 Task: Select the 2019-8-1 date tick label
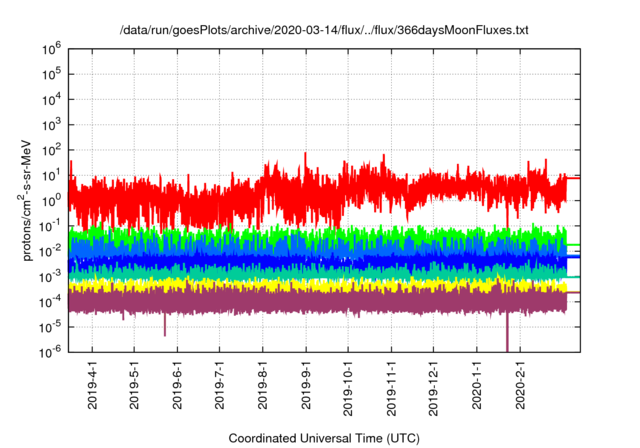[262, 385]
